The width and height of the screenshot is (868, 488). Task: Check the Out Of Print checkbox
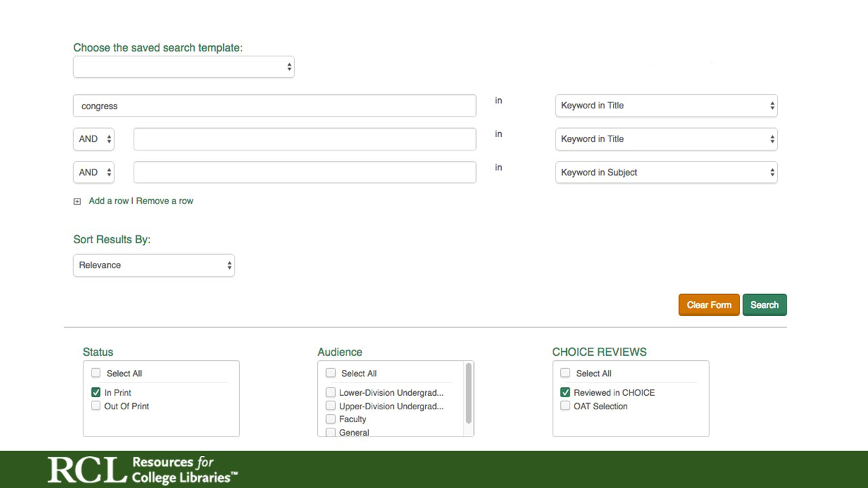click(x=96, y=406)
